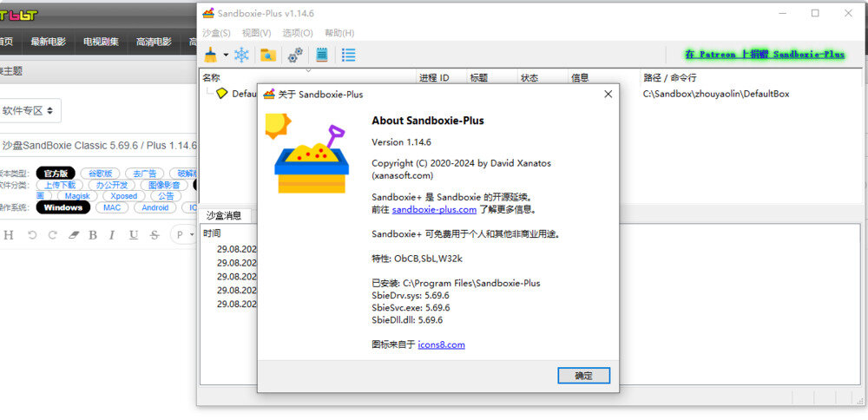868x420 pixels.
Task: Open 高清电影 in website navigation
Action: 154,42
